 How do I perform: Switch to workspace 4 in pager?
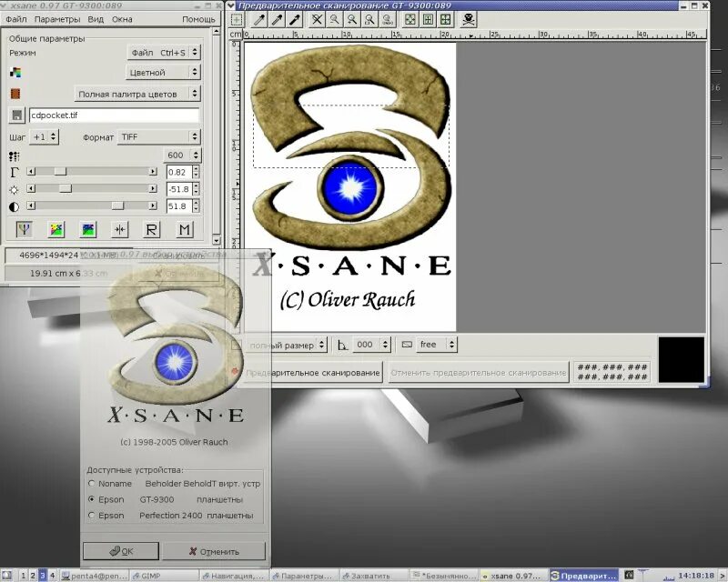[53, 576]
